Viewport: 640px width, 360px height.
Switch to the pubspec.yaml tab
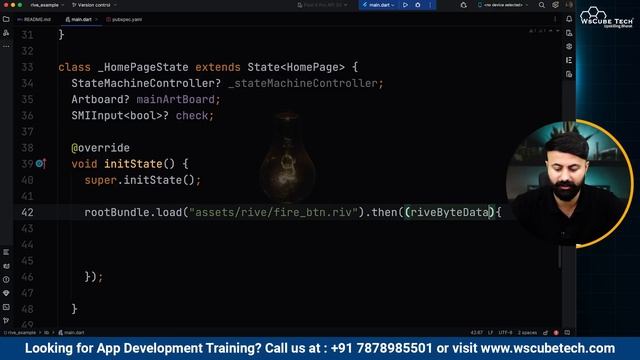click(124, 19)
